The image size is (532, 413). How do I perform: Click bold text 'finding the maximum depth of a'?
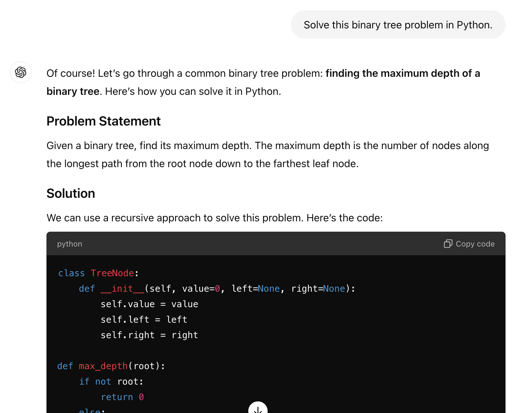pyautogui.click(x=403, y=73)
